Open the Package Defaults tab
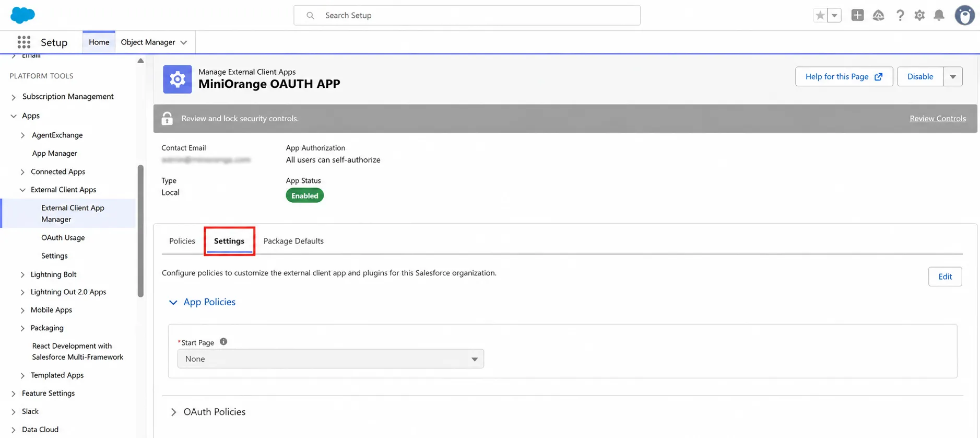This screenshot has height=438, width=980. [293, 241]
